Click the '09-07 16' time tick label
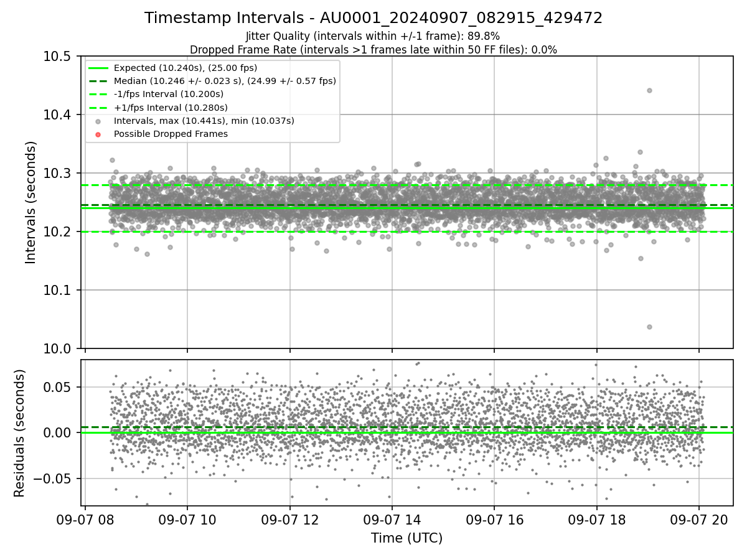747x560 pixels. pyautogui.click(x=494, y=519)
